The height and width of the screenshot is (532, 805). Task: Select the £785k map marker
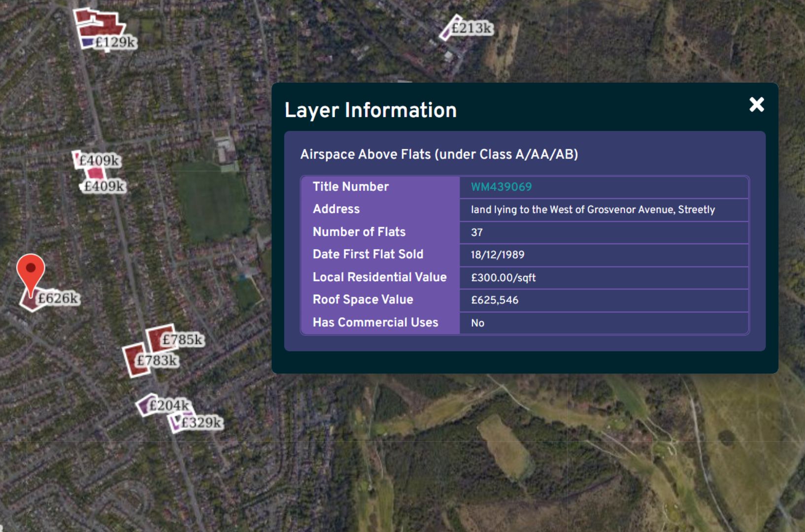[x=182, y=339]
